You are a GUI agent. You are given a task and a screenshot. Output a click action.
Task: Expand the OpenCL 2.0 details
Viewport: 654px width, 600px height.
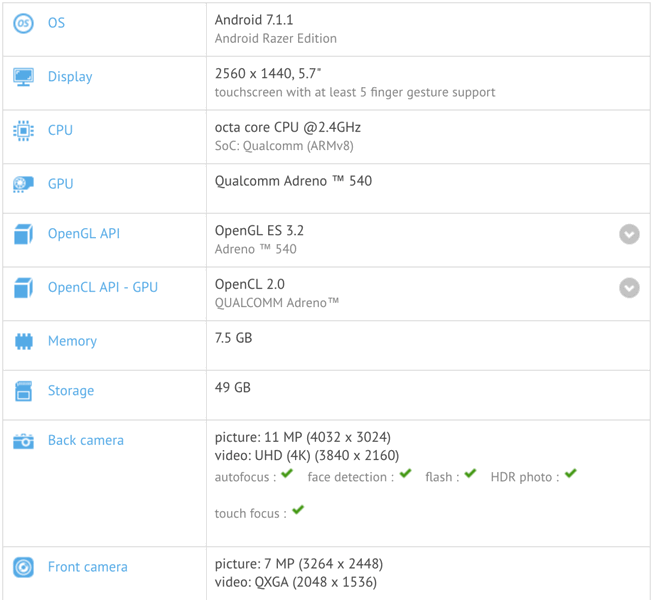point(629,288)
